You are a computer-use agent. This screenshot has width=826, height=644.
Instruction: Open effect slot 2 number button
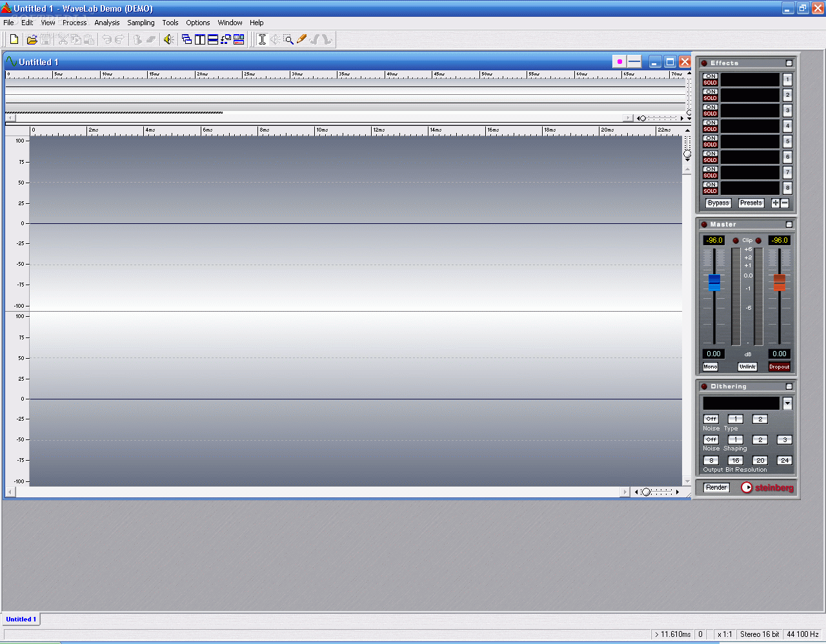click(x=787, y=95)
